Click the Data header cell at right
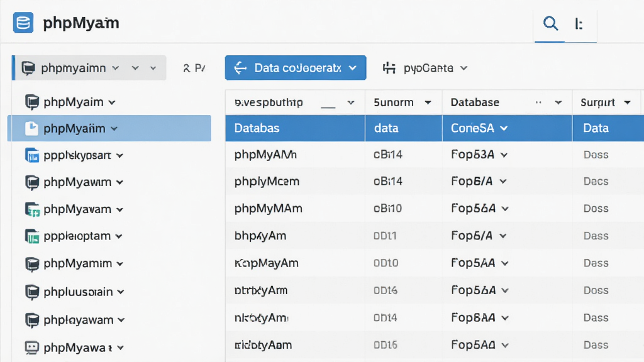Screen dimensions: 644x362 coord(608,128)
